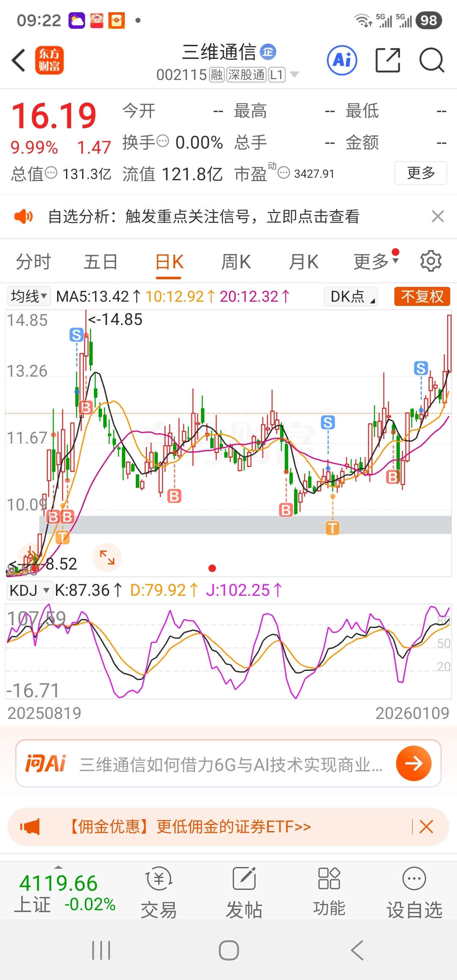Open the 均线 indicator dropdown
Viewport: 457px width, 980px height.
pos(28,296)
